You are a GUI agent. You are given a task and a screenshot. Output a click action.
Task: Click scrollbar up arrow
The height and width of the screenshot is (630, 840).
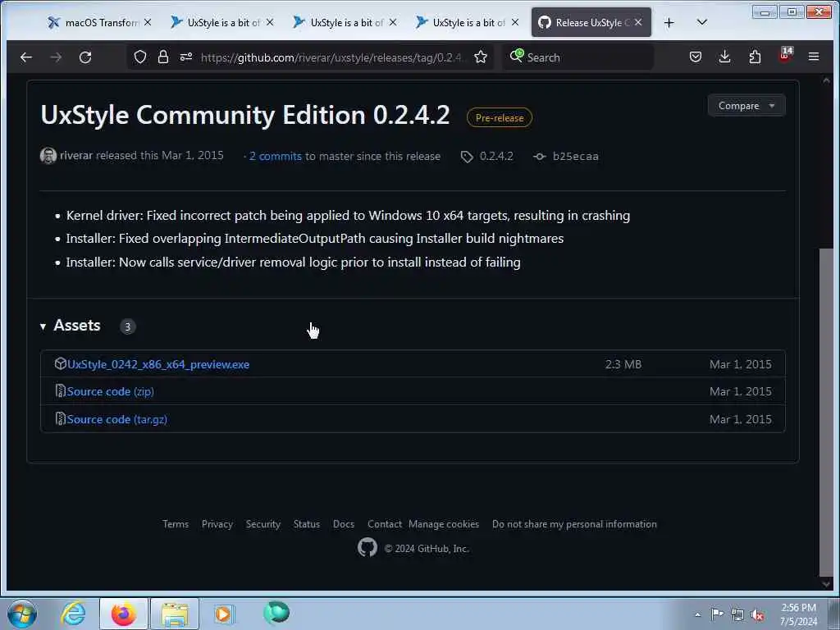coord(826,80)
